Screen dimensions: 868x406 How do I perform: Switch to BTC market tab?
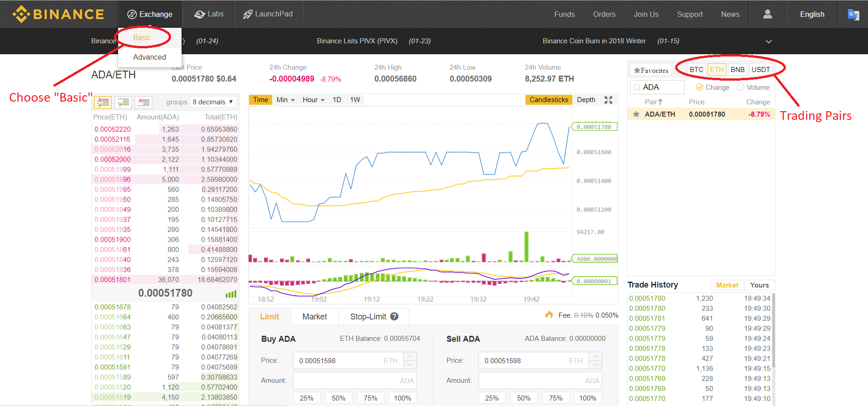[696, 70]
